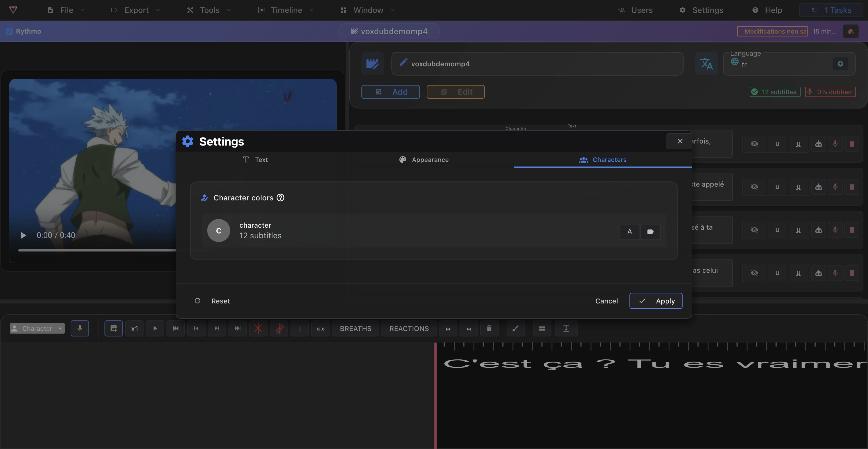Click the timeline play button

(155, 328)
